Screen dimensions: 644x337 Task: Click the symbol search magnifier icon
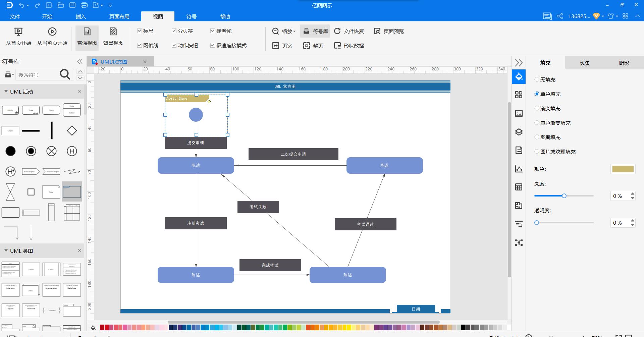65,74
